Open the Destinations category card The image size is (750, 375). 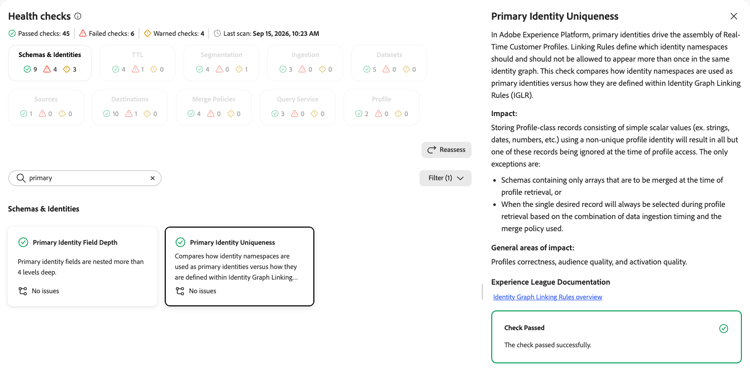click(130, 108)
